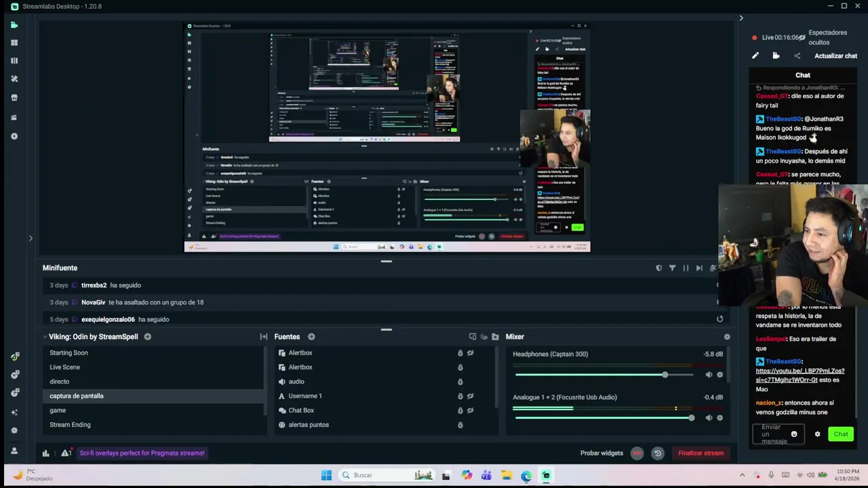Open the Minifuente shield safe-mode icon
Image resolution: width=868 pixels, height=488 pixels.
point(658,268)
